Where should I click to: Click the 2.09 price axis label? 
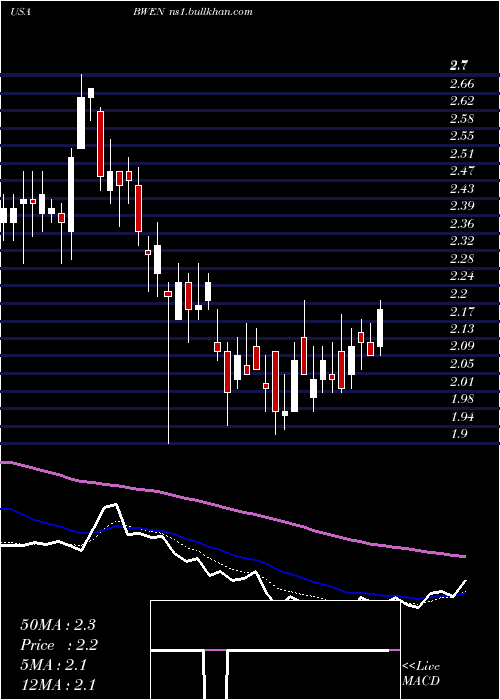[x=462, y=346]
